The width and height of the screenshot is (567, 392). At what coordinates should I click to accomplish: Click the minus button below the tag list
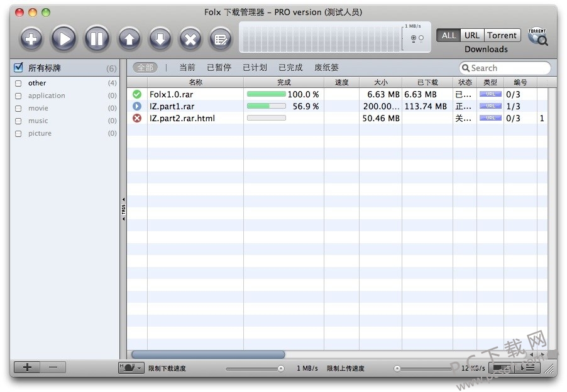pos(53,367)
